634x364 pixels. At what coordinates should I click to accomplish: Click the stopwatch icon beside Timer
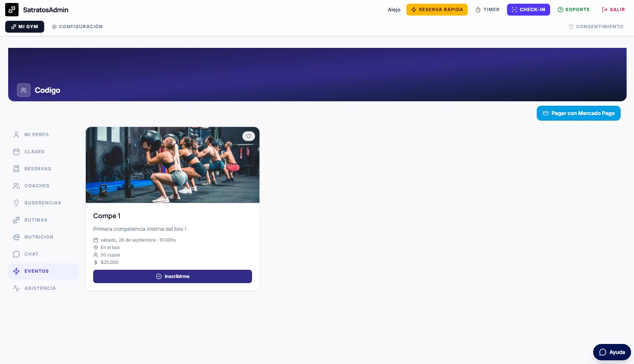point(478,10)
